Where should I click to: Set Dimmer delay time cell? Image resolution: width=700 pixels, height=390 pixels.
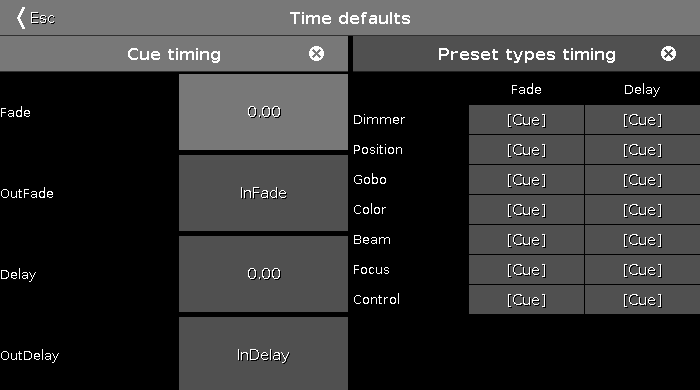tap(642, 120)
